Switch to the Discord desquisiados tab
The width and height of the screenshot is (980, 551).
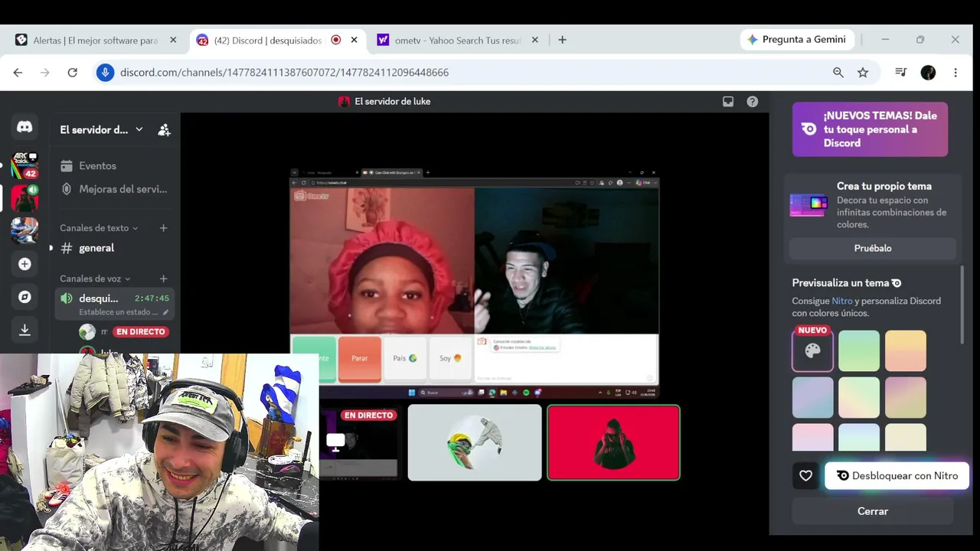[277, 40]
